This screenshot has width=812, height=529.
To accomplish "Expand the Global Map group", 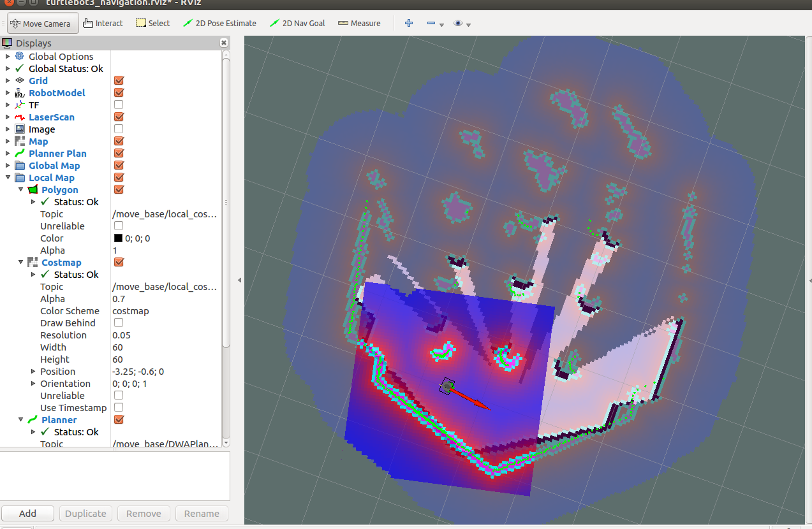I will tap(8, 165).
